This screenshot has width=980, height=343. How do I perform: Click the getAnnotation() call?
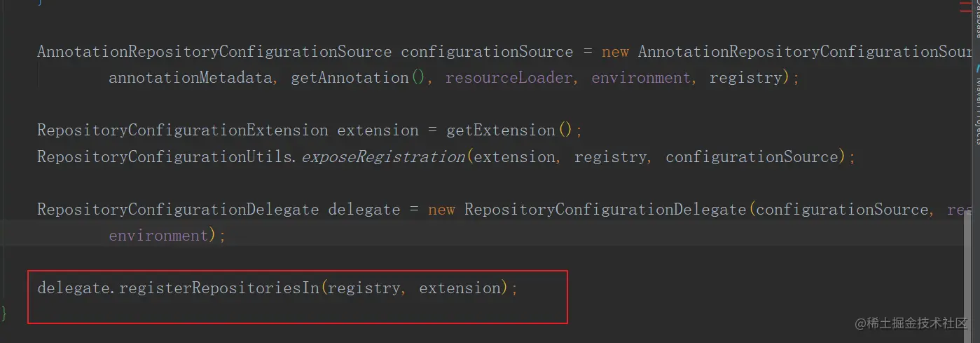(x=357, y=78)
